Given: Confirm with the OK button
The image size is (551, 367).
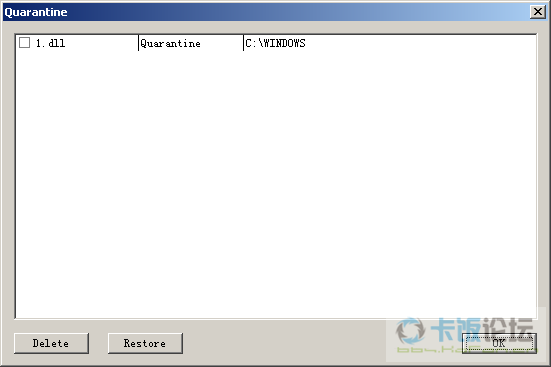Looking at the screenshot, I should tap(499, 343).
